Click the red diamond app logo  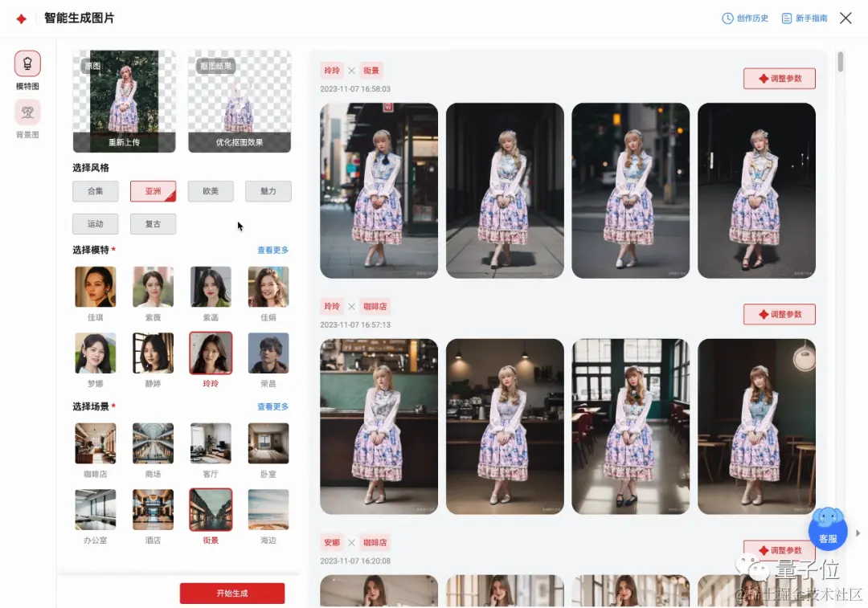pyautogui.click(x=21, y=18)
